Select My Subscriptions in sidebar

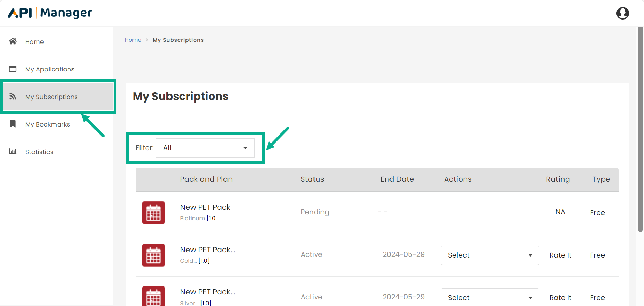point(58,97)
